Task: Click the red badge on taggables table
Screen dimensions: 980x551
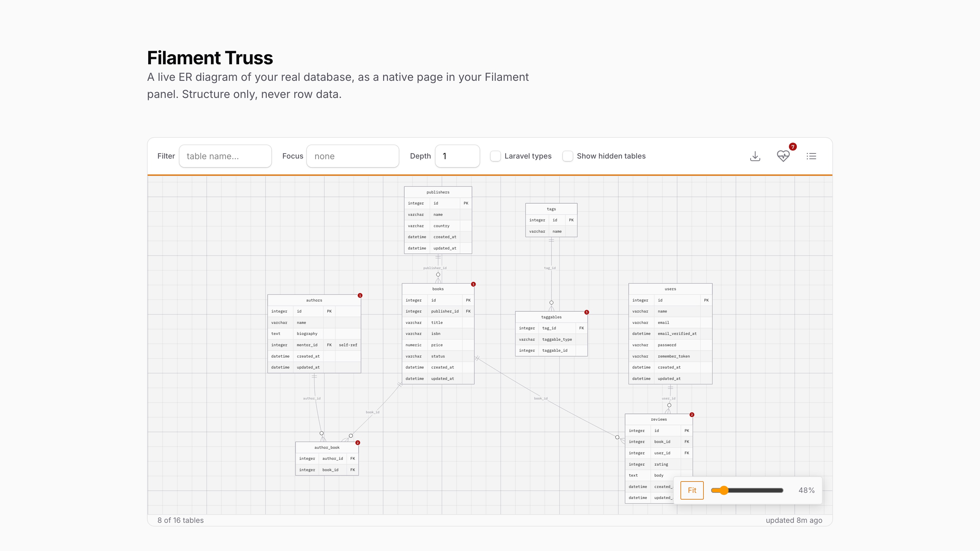Action: (587, 312)
